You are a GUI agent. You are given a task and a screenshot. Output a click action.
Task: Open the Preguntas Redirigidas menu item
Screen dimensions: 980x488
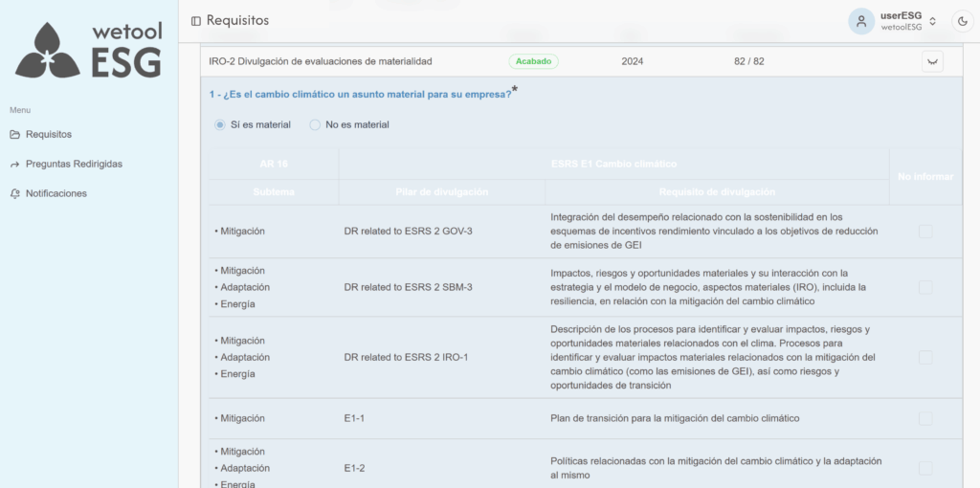(74, 165)
